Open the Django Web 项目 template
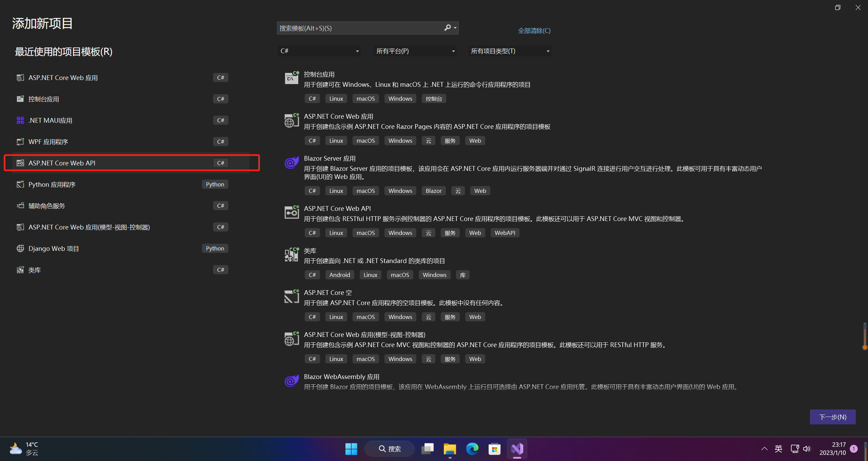 [x=54, y=248]
